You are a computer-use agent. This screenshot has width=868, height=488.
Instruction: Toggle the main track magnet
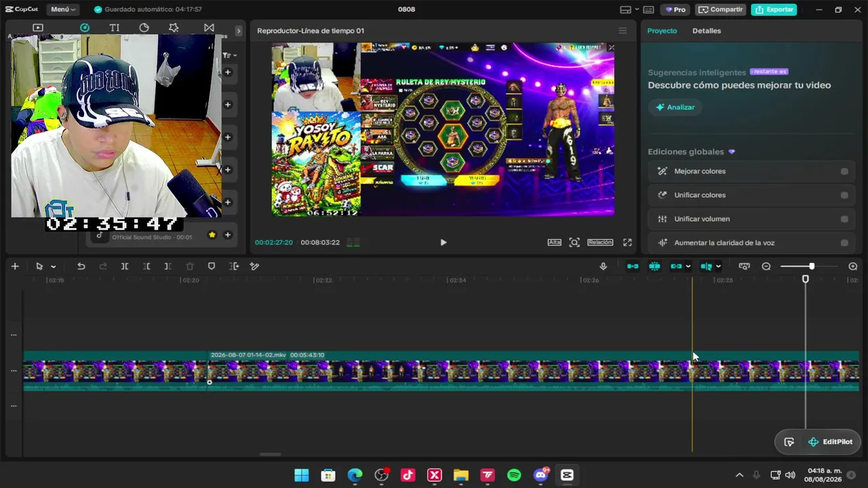633,266
